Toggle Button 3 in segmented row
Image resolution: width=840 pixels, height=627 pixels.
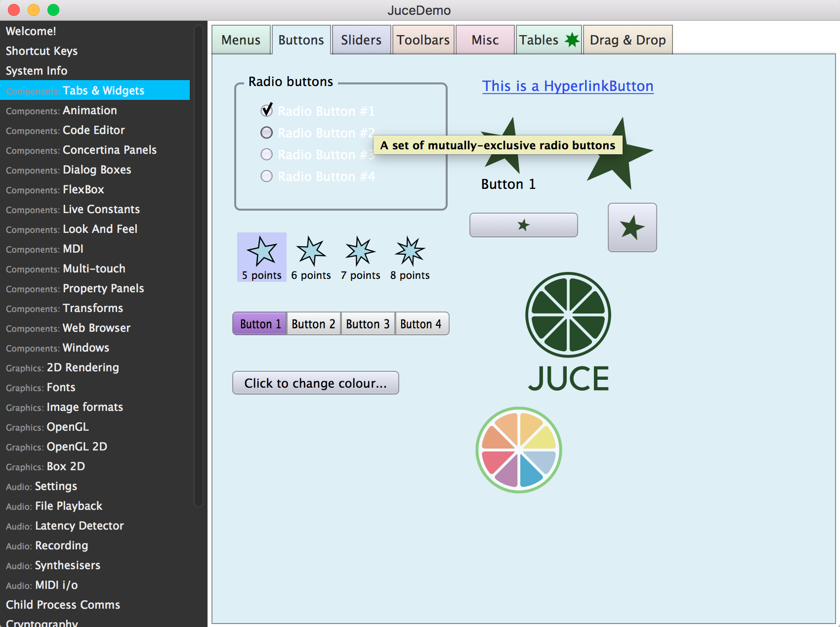point(368,324)
